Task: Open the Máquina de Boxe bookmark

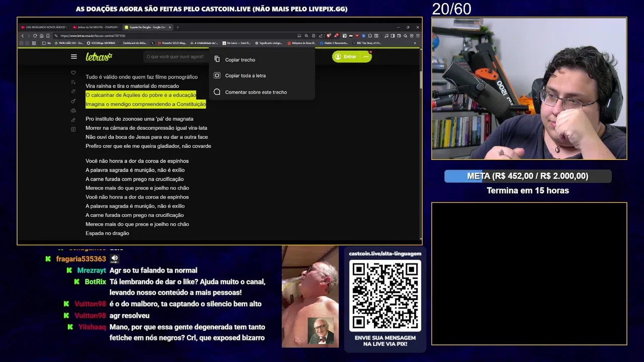Action: pyautogui.click(x=302, y=43)
